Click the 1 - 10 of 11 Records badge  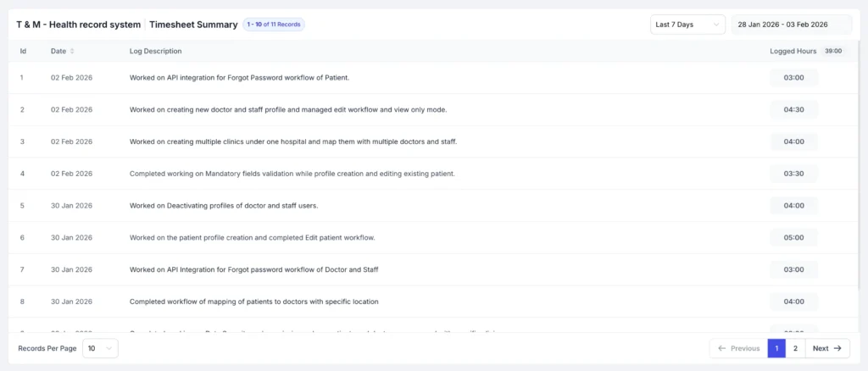273,25
